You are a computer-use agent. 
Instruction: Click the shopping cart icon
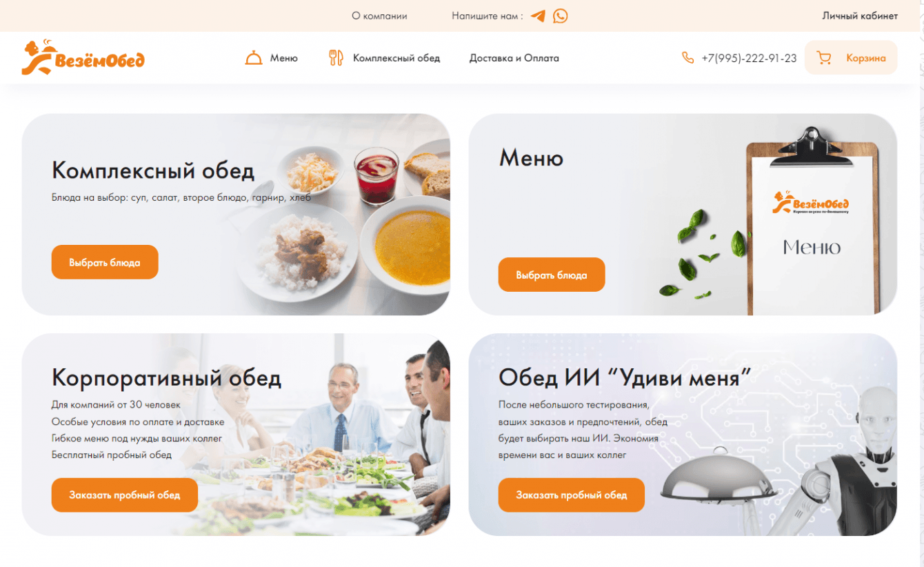(x=823, y=58)
